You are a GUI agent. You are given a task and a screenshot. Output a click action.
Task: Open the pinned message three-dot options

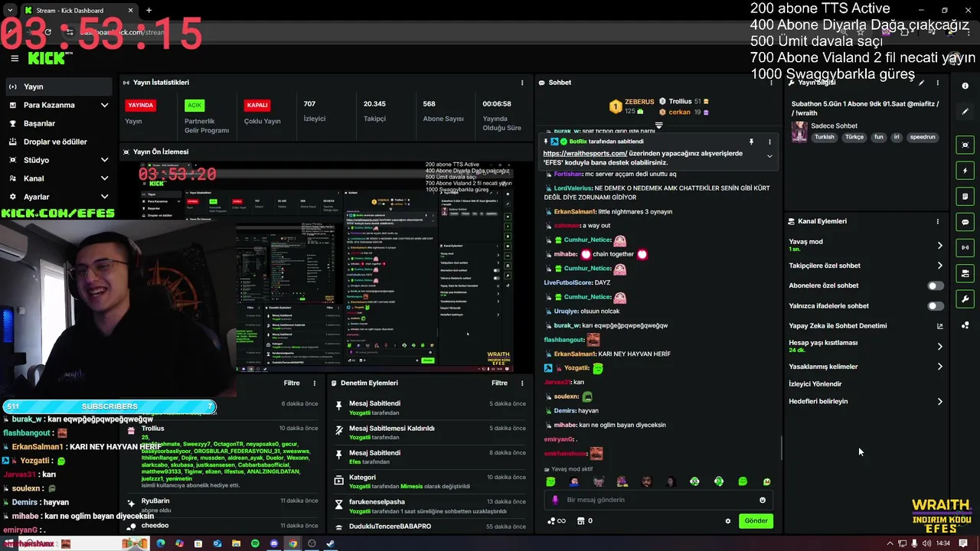pyautogui.click(x=769, y=142)
